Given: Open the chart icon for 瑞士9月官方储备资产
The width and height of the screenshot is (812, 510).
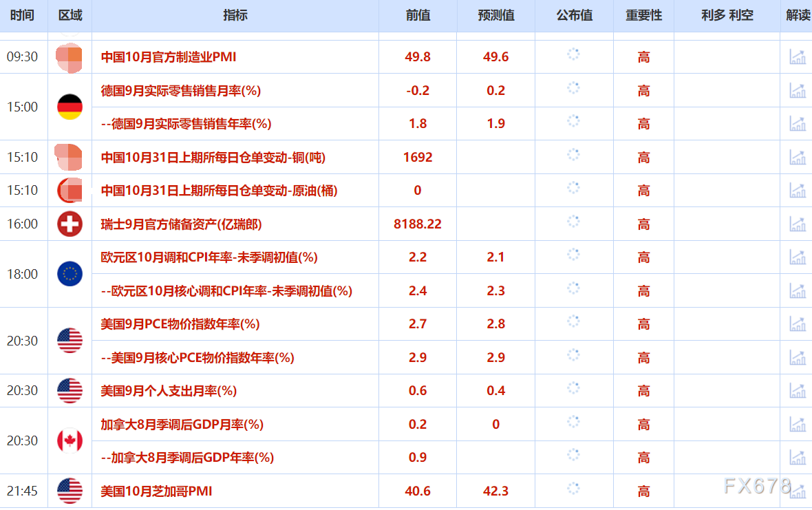Looking at the screenshot, I should (797, 224).
